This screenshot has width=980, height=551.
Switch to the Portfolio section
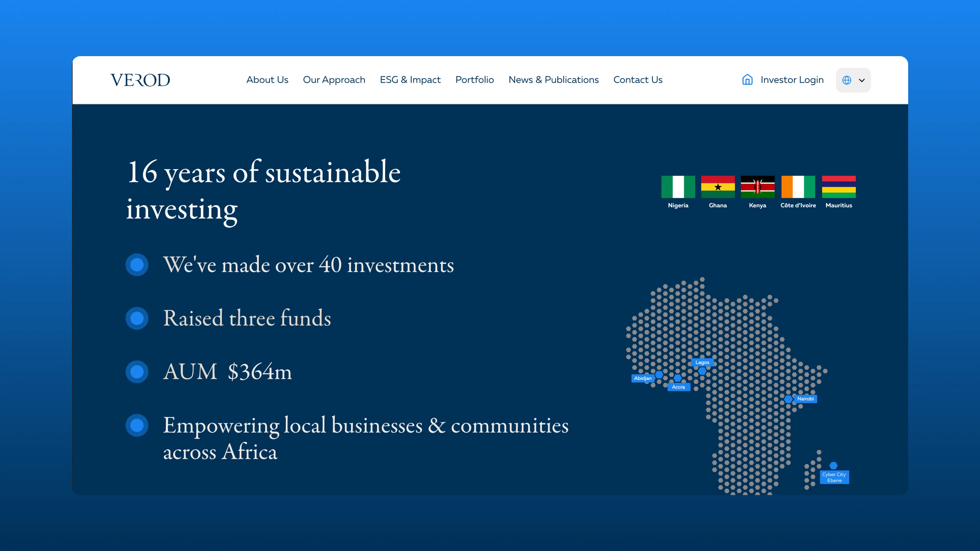click(474, 80)
